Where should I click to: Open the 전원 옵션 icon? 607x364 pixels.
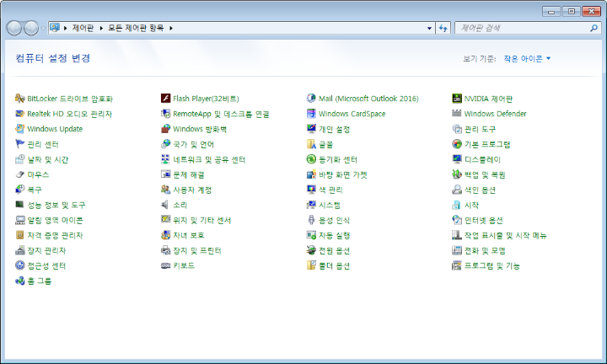tap(311, 250)
